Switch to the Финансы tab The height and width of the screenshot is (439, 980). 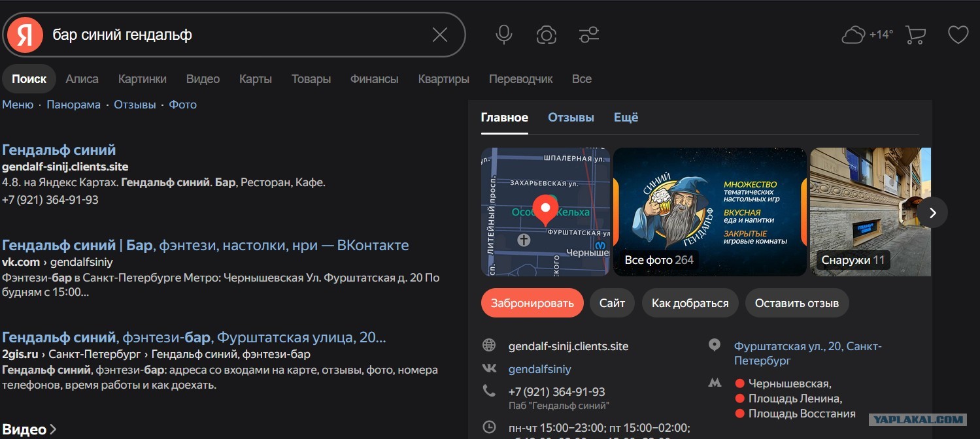374,79
